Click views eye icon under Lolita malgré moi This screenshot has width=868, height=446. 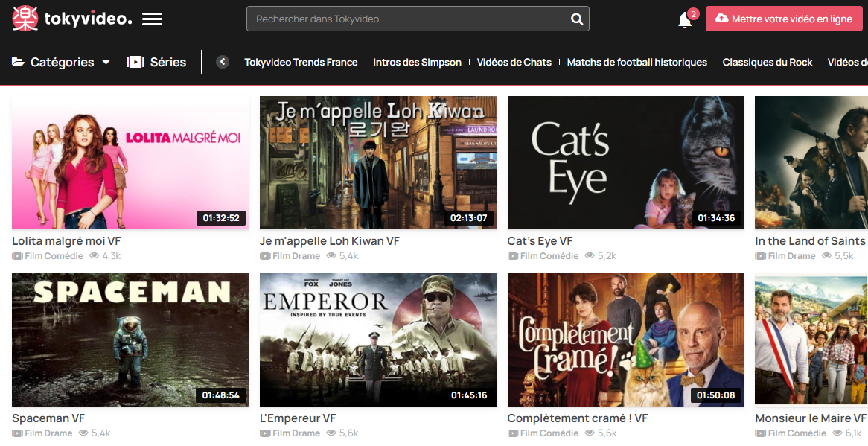(x=94, y=255)
